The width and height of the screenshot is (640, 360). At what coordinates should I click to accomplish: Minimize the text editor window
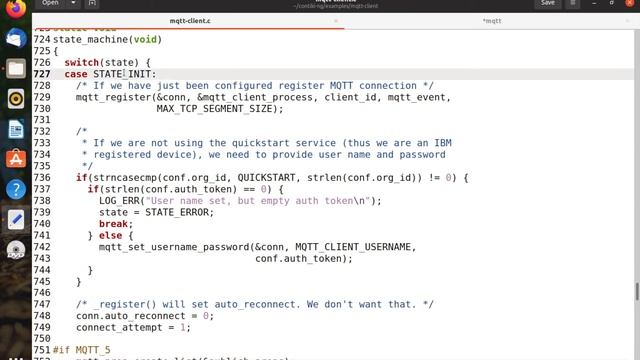pyautogui.click(x=594, y=3)
